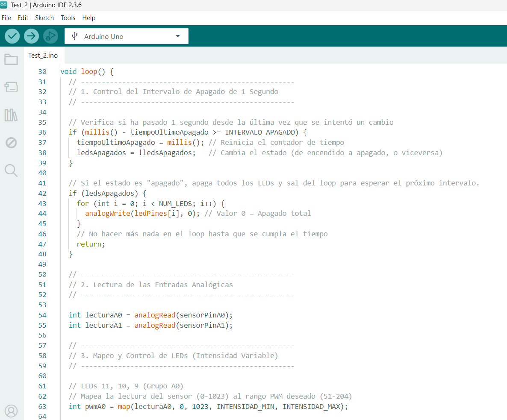
Task: Place cursor on analogWrite in line 44
Action: (x=105, y=213)
